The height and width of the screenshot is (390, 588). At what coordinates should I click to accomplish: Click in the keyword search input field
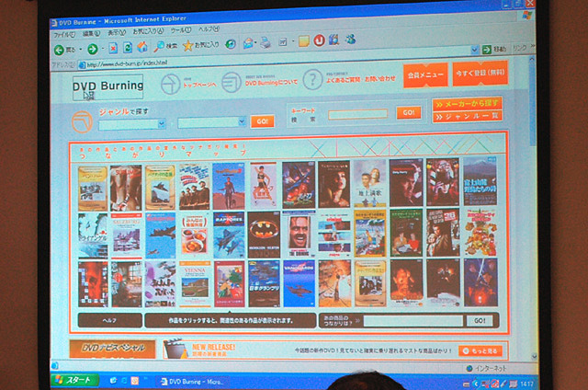click(357, 114)
